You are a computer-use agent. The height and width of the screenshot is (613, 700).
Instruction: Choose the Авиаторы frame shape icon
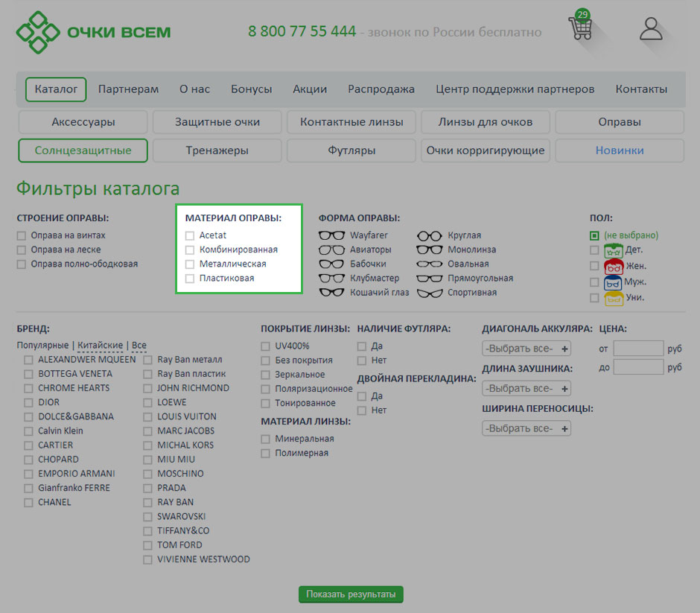click(331, 250)
